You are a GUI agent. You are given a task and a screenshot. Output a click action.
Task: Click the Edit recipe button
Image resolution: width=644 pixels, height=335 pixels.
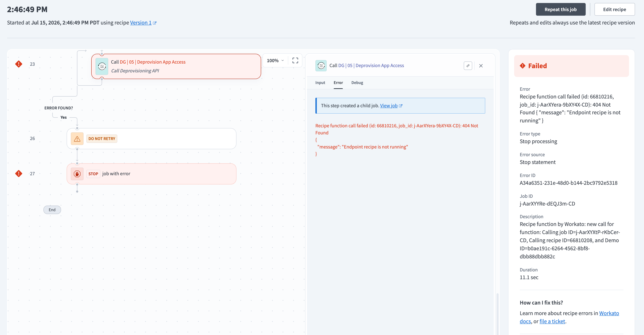614,10
